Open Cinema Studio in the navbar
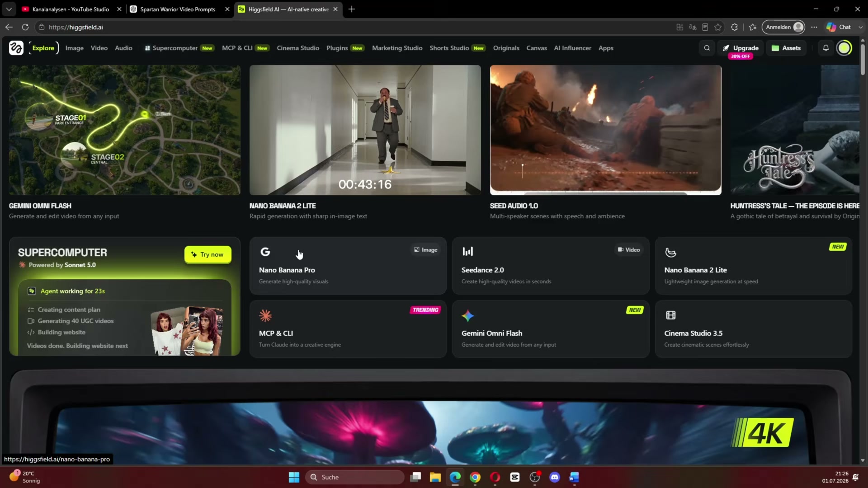The height and width of the screenshot is (488, 868). pyautogui.click(x=298, y=48)
